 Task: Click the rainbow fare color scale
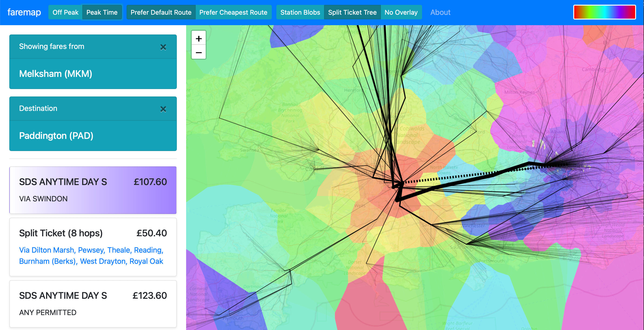604,12
